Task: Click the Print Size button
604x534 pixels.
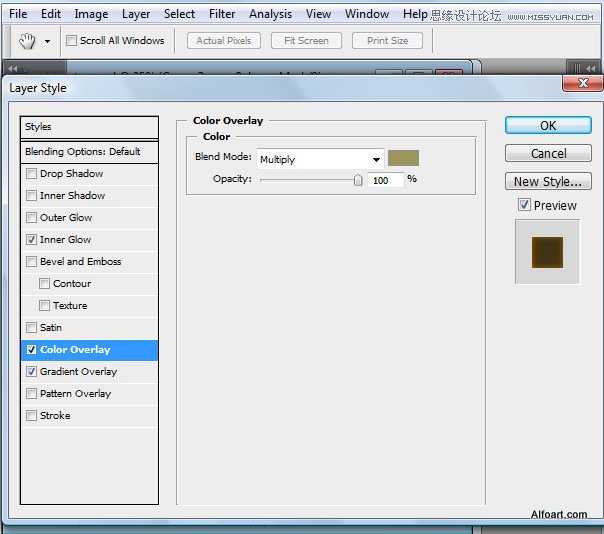Action: (x=387, y=40)
